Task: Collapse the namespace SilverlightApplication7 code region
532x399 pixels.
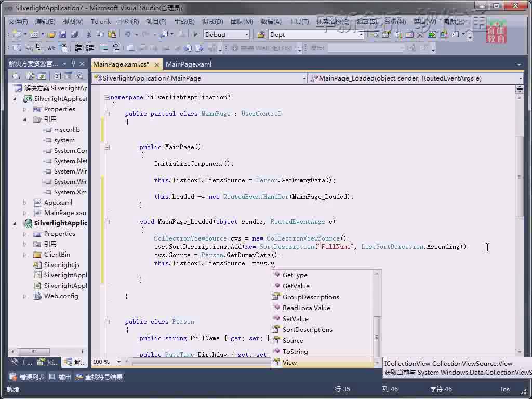Action: pyautogui.click(x=107, y=97)
